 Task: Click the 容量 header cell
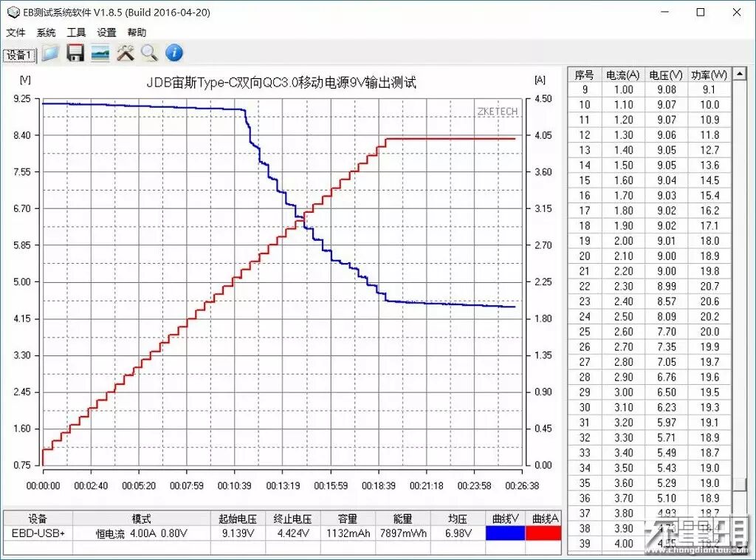click(348, 519)
